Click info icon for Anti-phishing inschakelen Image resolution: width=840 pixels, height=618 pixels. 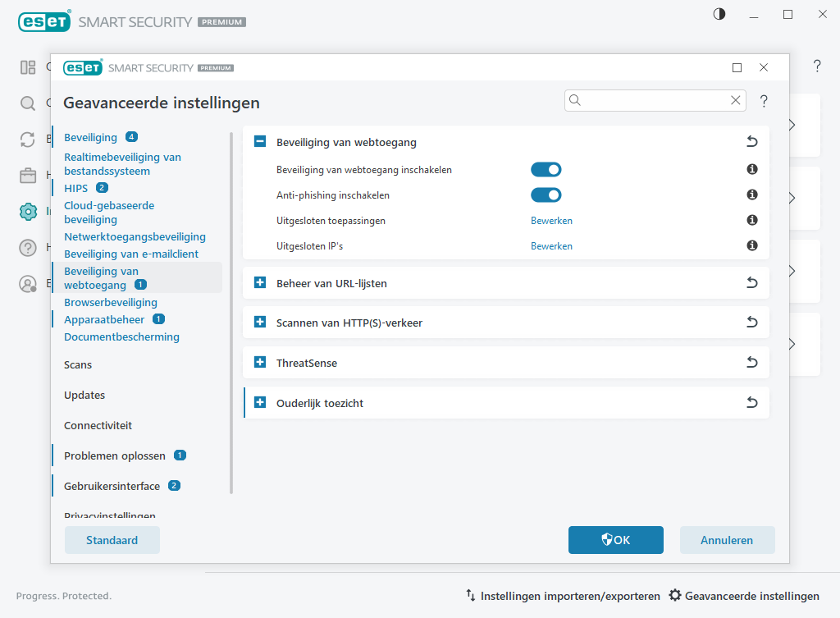pos(751,195)
